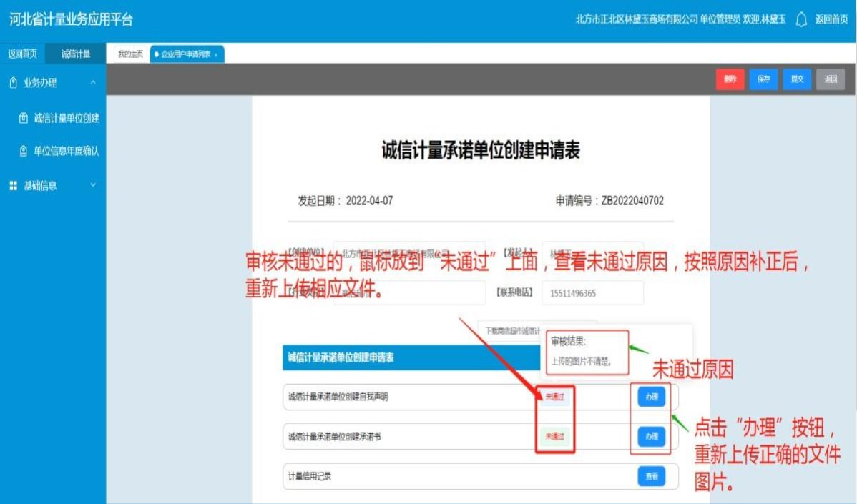Viewport: 857px width, 504px height.
Task: Click the 基础信息 grid icon
Action: coord(13,186)
